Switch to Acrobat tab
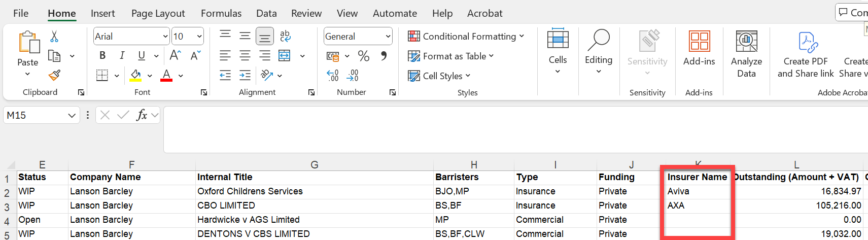The height and width of the screenshot is (240, 868). [485, 13]
